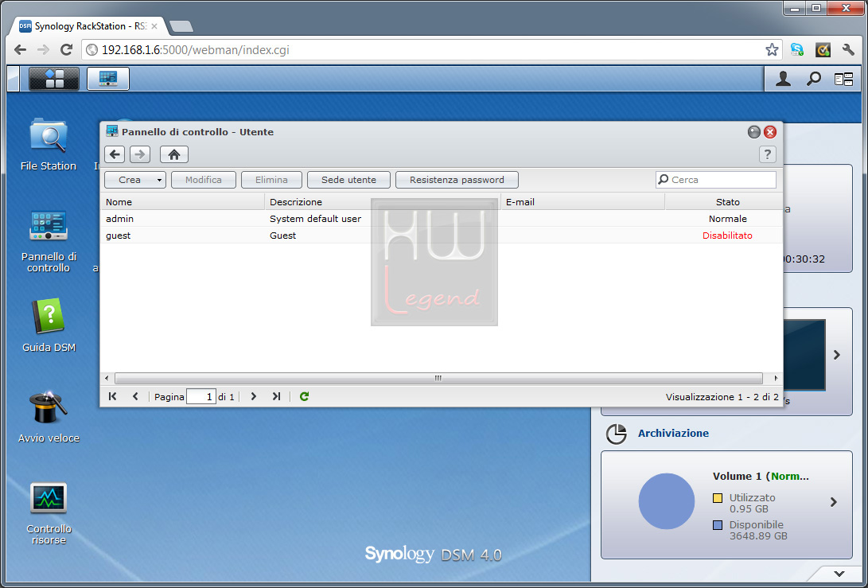Jump to first page of user list
The width and height of the screenshot is (868, 588).
click(x=113, y=396)
